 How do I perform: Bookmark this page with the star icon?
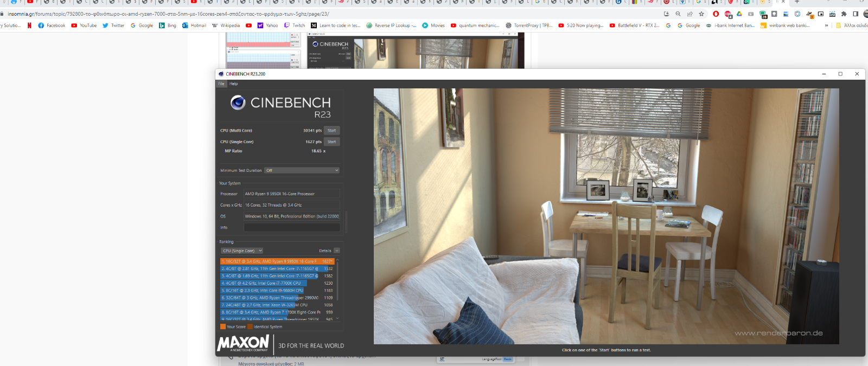pyautogui.click(x=701, y=14)
